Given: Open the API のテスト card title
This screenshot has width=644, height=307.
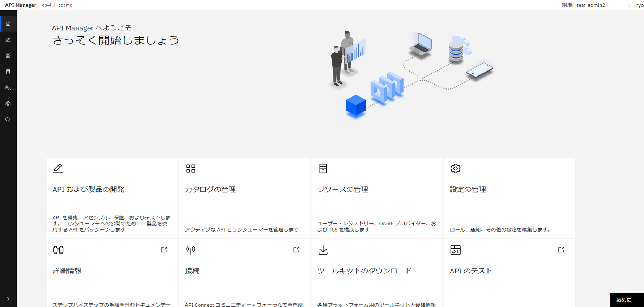Looking at the screenshot, I should point(471,271).
